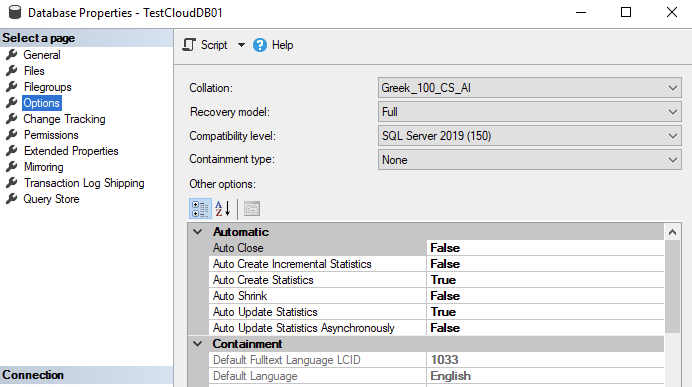Open the Files page

[34, 71]
